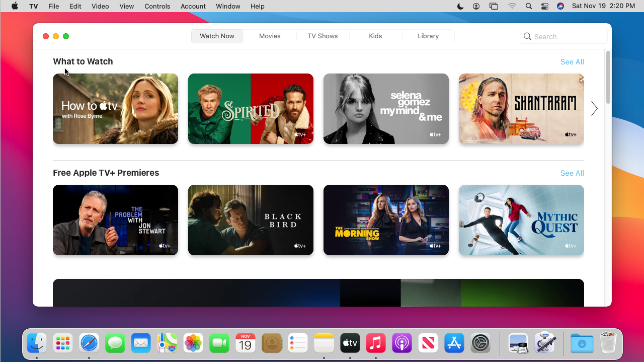Click the overlapping windows icon in menu bar
The image size is (644, 362).
(494, 6)
